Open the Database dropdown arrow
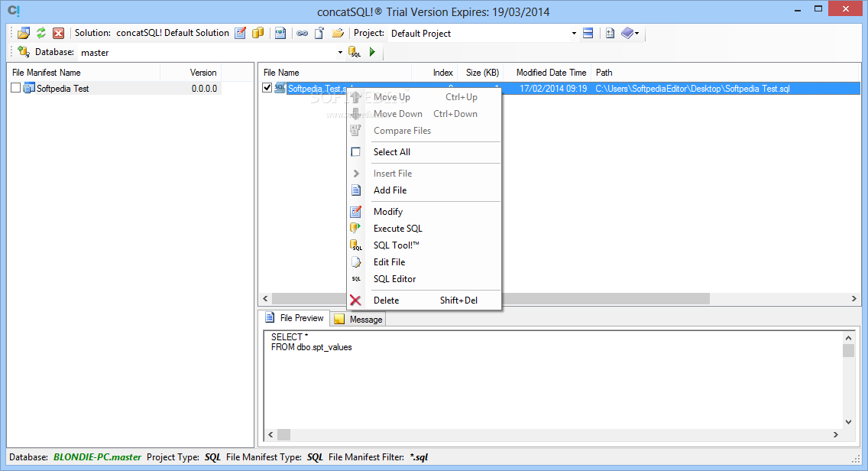Image resolution: width=868 pixels, height=471 pixels. [x=340, y=53]
